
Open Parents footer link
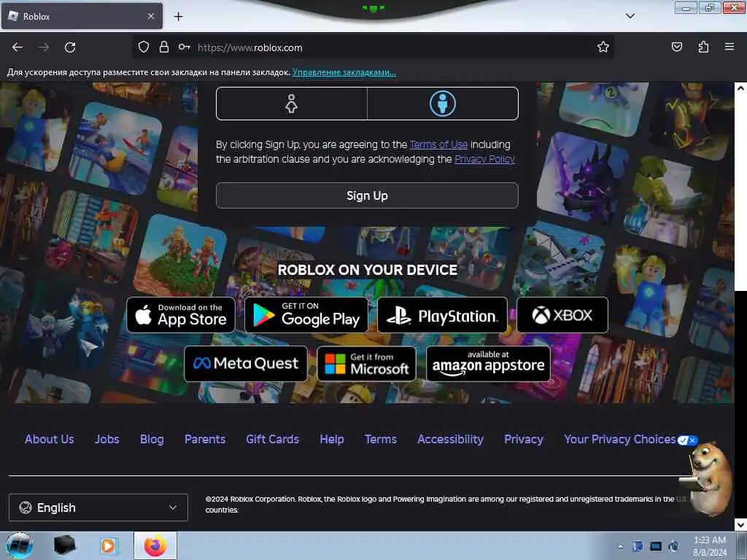point(205,439)
